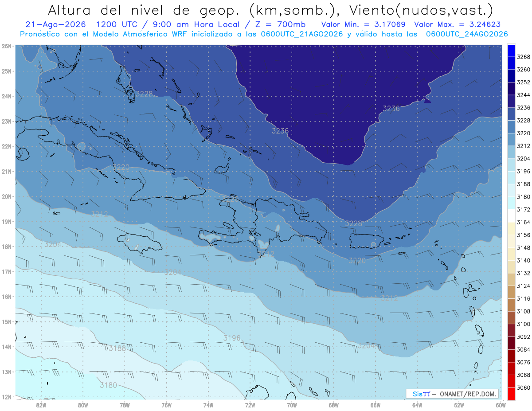Viewport: 532px width, 411px height.
Task: Click the colorbar label 3116
Action: (524, 298)
